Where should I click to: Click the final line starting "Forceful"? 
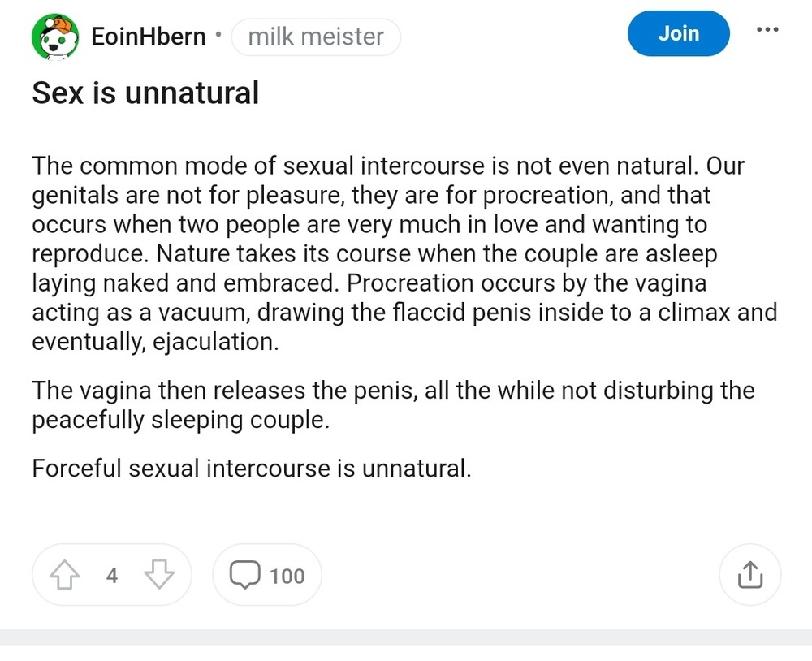tap(251, 469)
